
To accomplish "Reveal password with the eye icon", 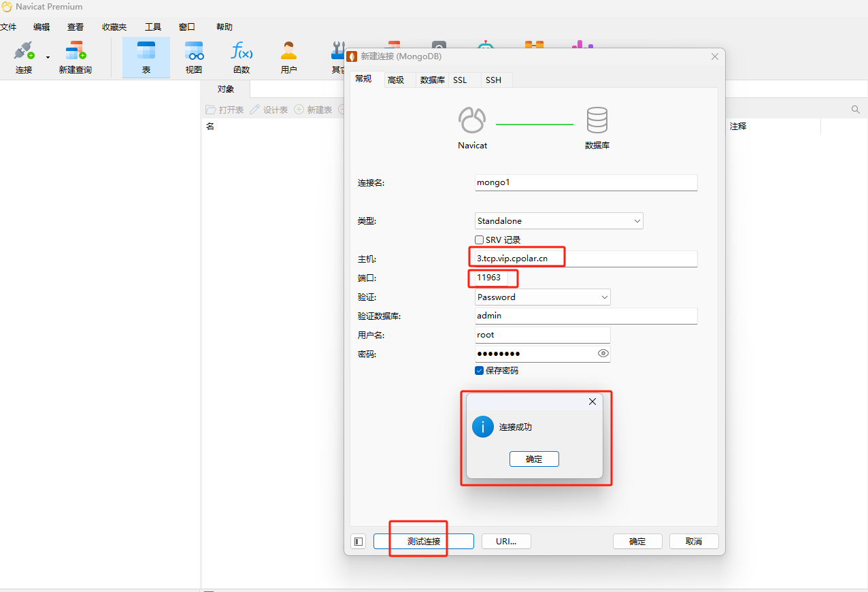I will click(x=603, y=354).
